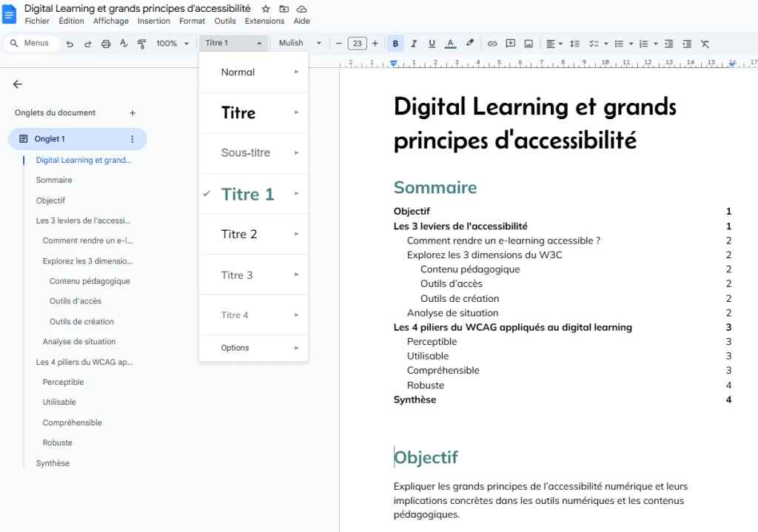Insert a link using the toolbar icon
The image size is (758, 532).
(x=492, y=43)
